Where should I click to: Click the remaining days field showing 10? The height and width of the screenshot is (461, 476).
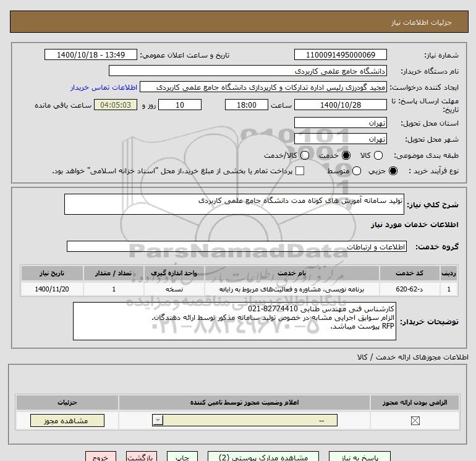(x=180, y=105)
